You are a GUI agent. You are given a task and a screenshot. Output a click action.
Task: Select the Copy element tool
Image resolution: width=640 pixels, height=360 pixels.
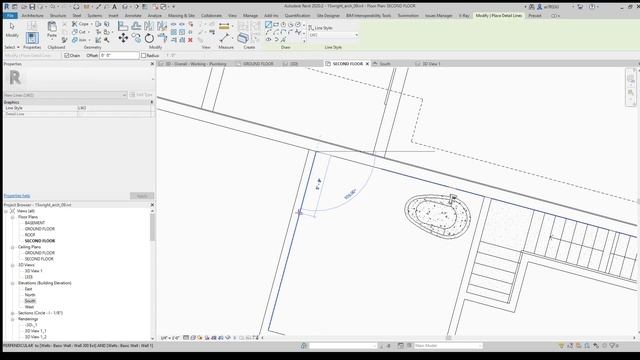click(136, 38)
